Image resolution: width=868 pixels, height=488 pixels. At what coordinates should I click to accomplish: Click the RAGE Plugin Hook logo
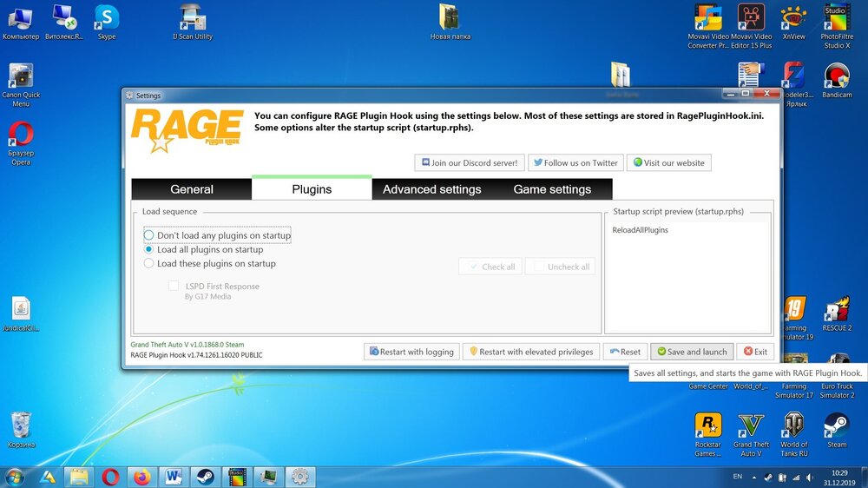click(x=187, y=130)
